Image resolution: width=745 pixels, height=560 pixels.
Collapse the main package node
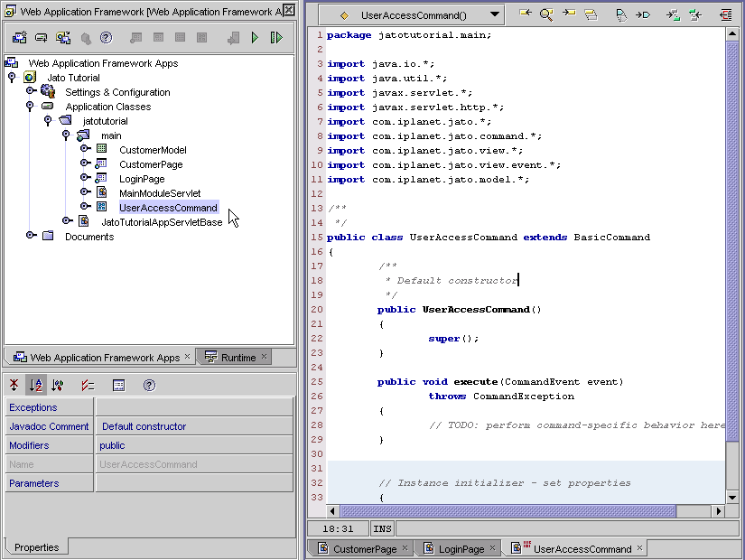tap(66, 135)
